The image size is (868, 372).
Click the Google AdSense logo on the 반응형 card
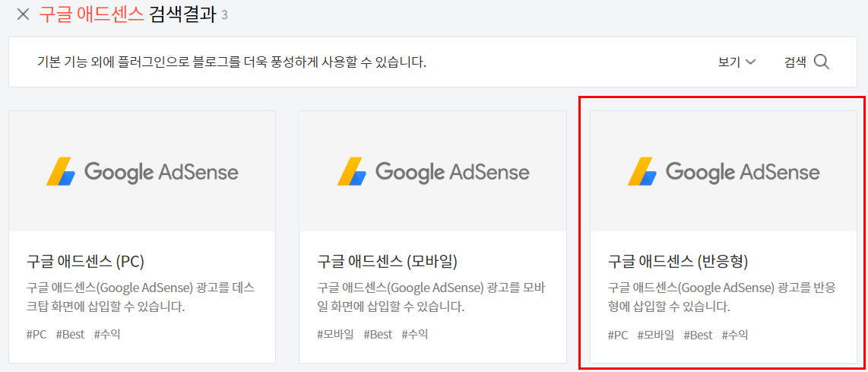[724, 171]
